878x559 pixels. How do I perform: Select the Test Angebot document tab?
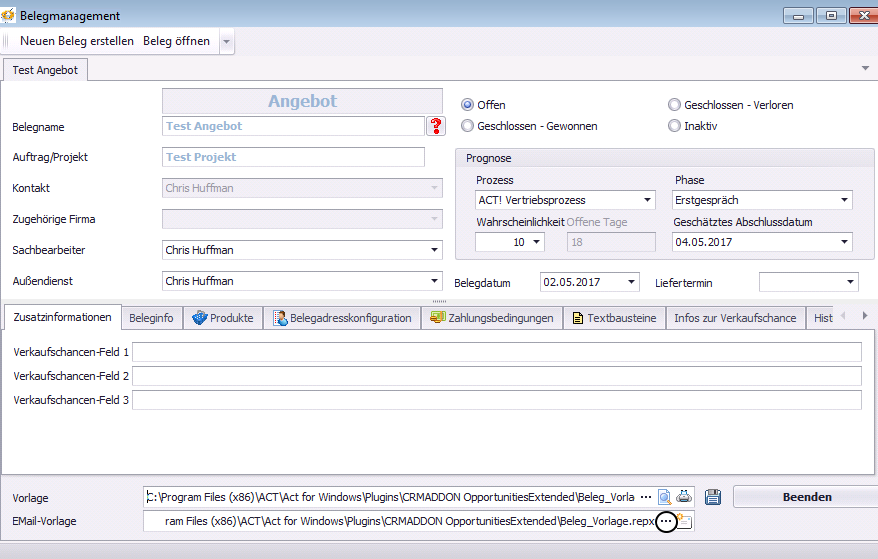point(45,70)
